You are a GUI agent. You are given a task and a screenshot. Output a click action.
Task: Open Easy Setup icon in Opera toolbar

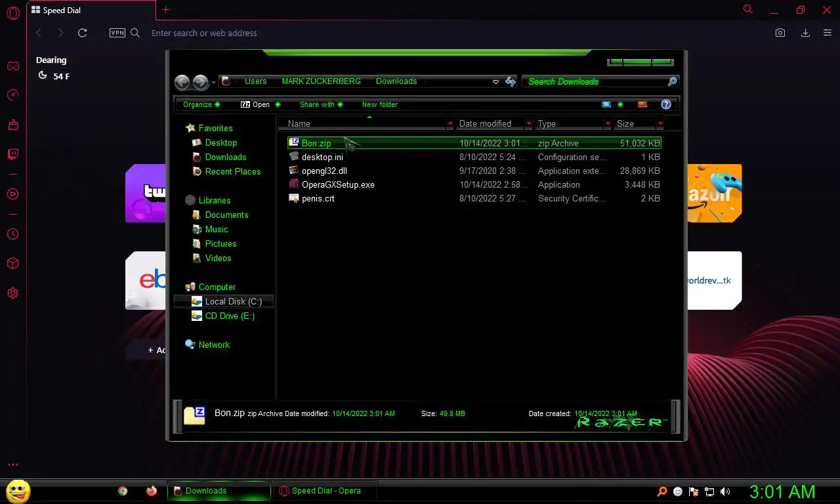(828, 33)
